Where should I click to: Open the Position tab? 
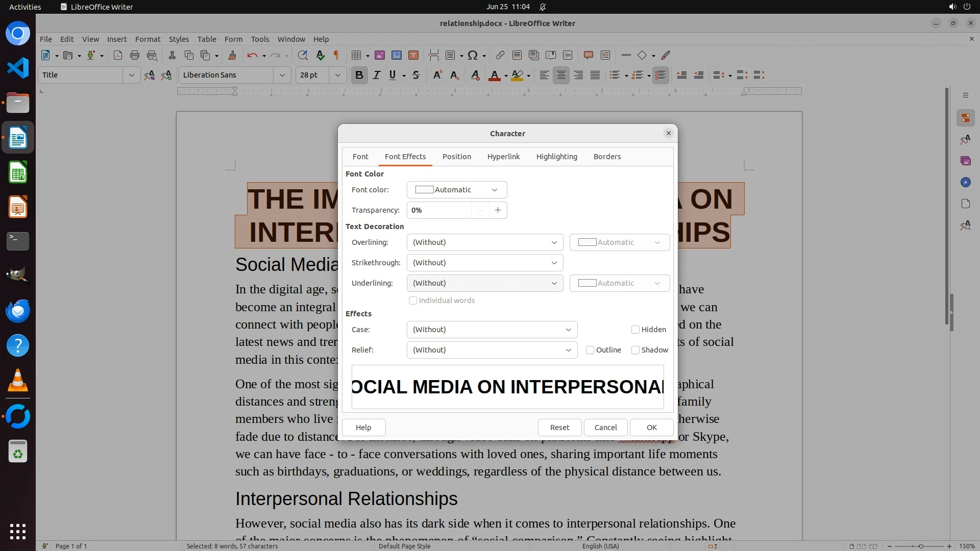pyautogui.click(x=456, y=157)
